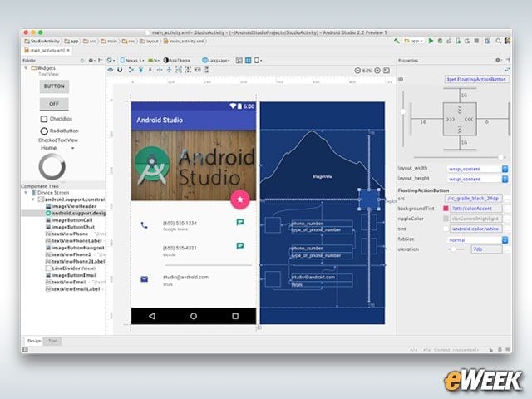Click the zoom to fit screen icon
Viewport: 532px width, 399px height.
pos(387,71)
